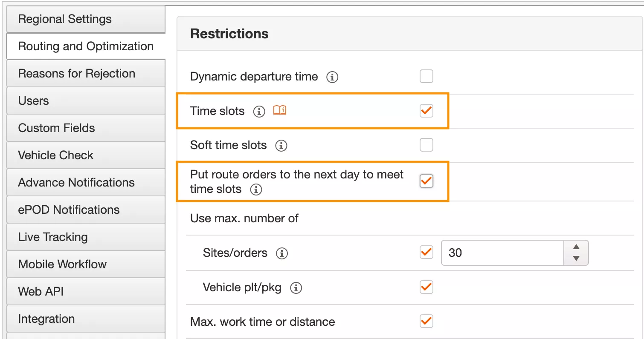The width and height of the screenshot is (644, 339).
Task: Select the Mobile Workflow tab
Action: pos(85,264)
